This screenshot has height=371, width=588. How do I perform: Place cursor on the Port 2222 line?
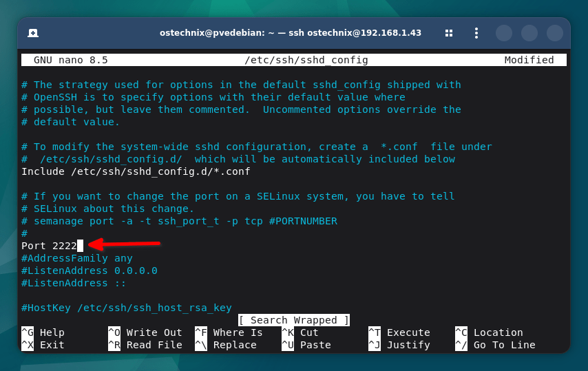pyautogui.click(x=49, y=246)
